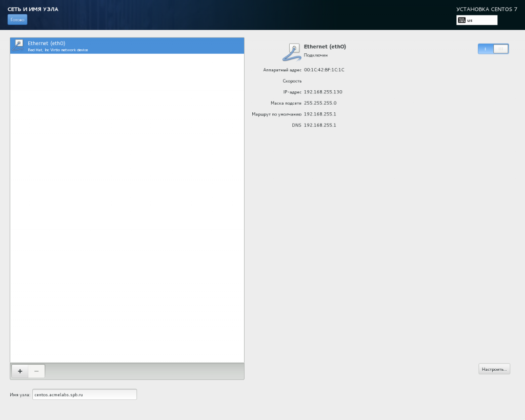Image resolution: width=525 pixels, height=420 pixels.
Task: Click the DNS label in connection details
Action: pos(296,125)
